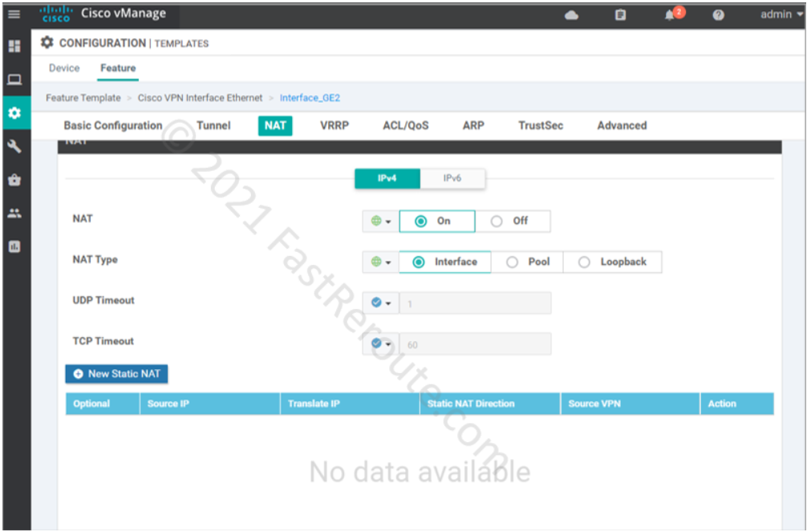
Task: Open the Configuration gear icon in sidebar
Action: 16,113
